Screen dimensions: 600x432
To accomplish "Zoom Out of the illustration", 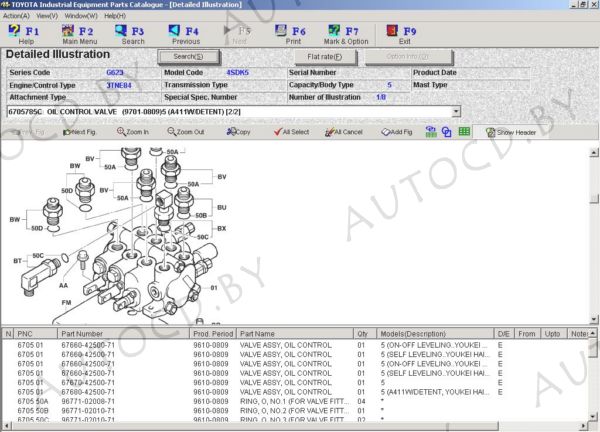I will tap(186, 132).
